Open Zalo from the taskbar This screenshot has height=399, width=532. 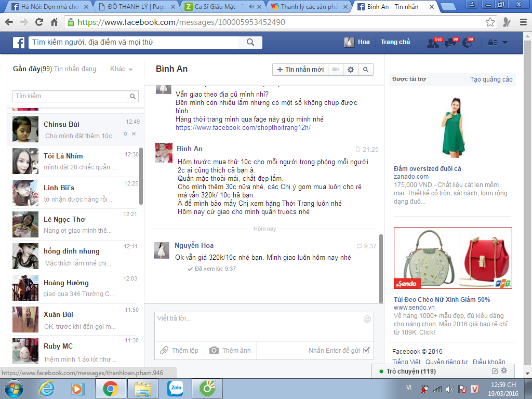point(175,388)
